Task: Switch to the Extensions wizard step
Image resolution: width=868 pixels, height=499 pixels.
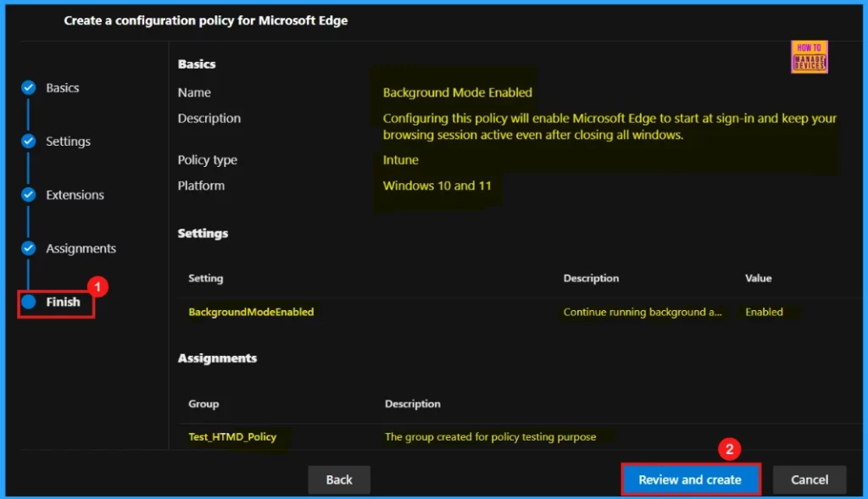Action: click(x=75, y=195)
